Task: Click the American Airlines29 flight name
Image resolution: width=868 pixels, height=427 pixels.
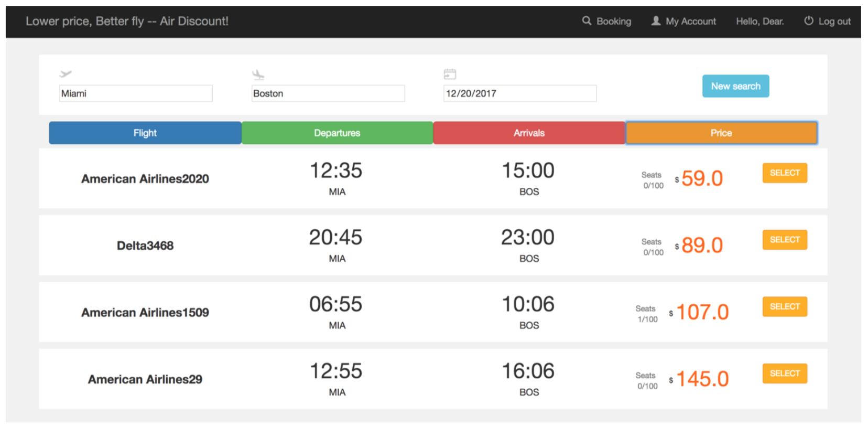Action: (145, 379)
